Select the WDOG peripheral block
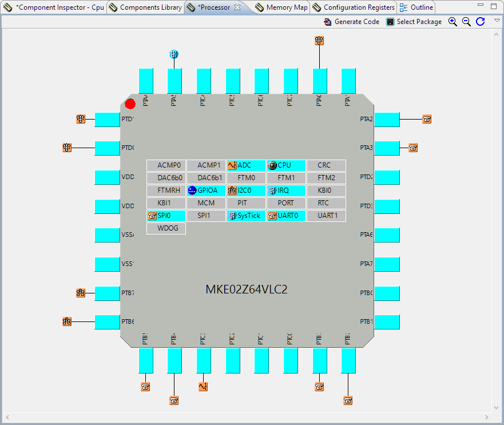 pyautogui.click(x=166, y=228)
